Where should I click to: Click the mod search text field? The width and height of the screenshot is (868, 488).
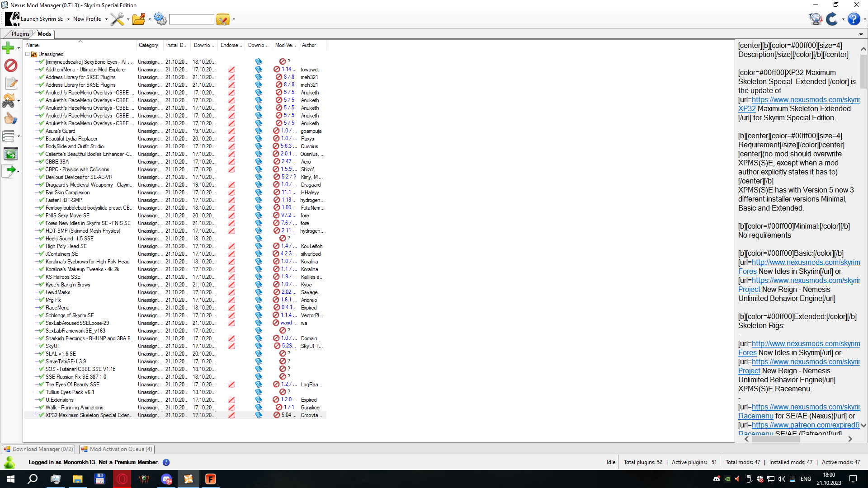(191, 19)
